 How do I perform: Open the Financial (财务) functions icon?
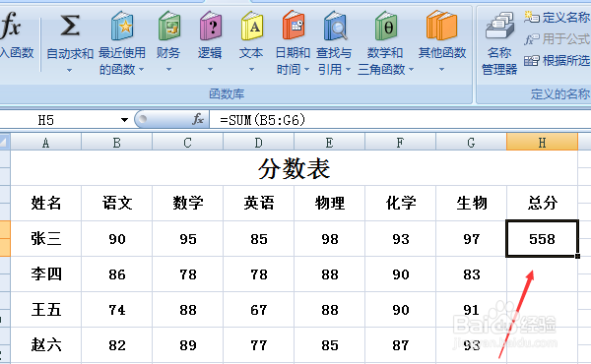coord(168,26)
